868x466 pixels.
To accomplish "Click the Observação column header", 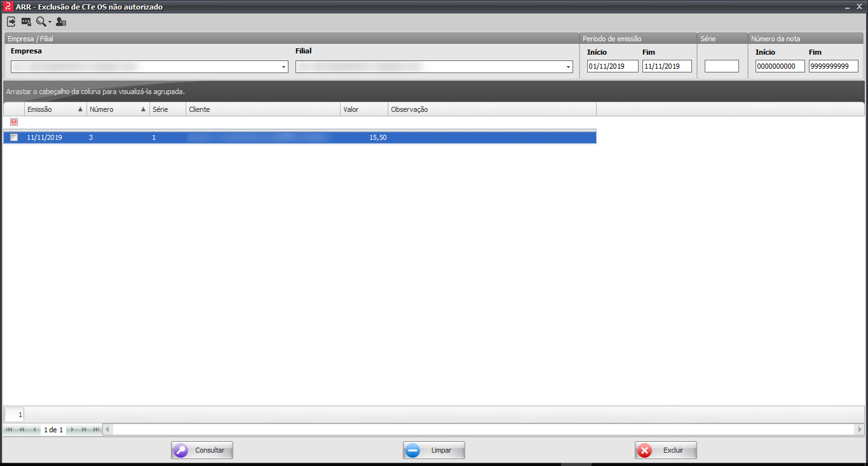I will (x=492, y=109).
